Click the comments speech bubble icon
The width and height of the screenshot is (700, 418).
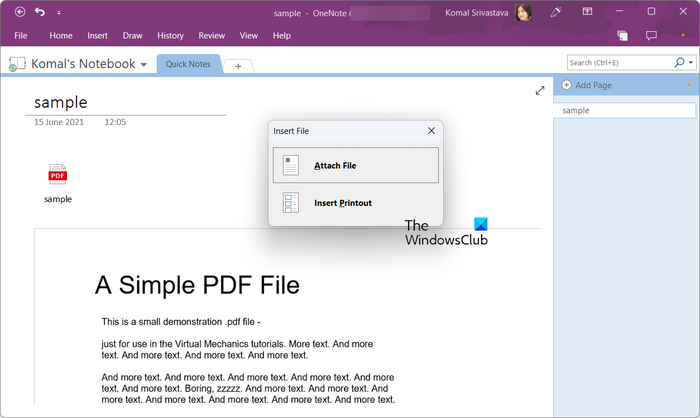651,35
